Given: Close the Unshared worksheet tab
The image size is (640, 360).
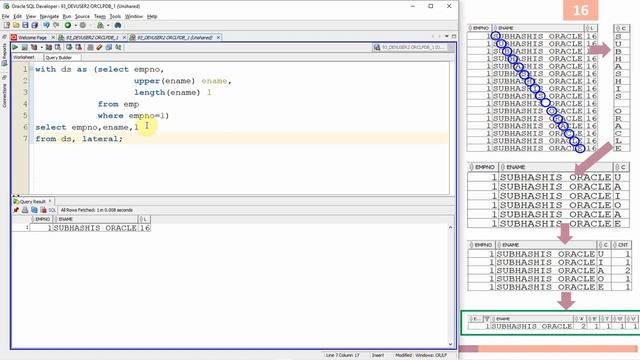Looking at the screenshot, I should (218, 37).
